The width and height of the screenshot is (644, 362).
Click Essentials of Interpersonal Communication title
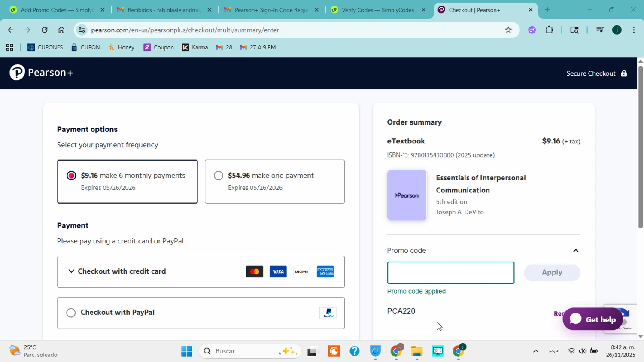click(x=481, y=184)
